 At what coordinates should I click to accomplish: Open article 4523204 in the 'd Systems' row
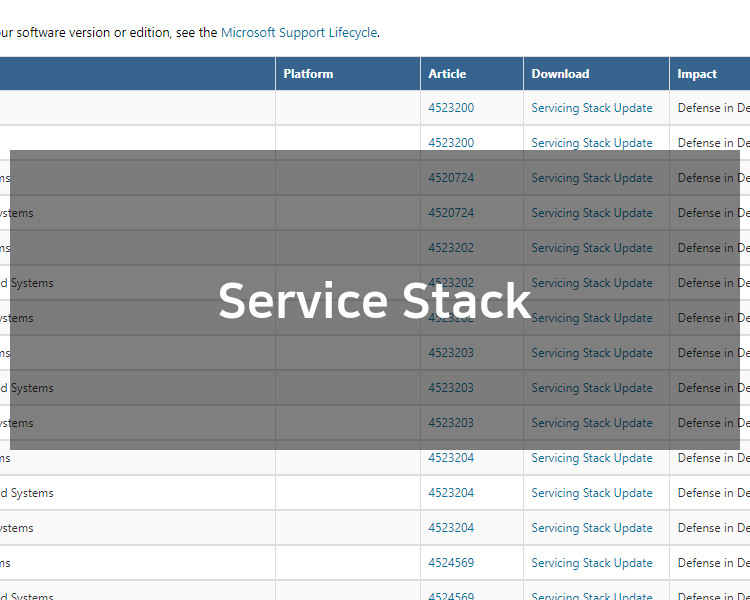click(451, 492)
